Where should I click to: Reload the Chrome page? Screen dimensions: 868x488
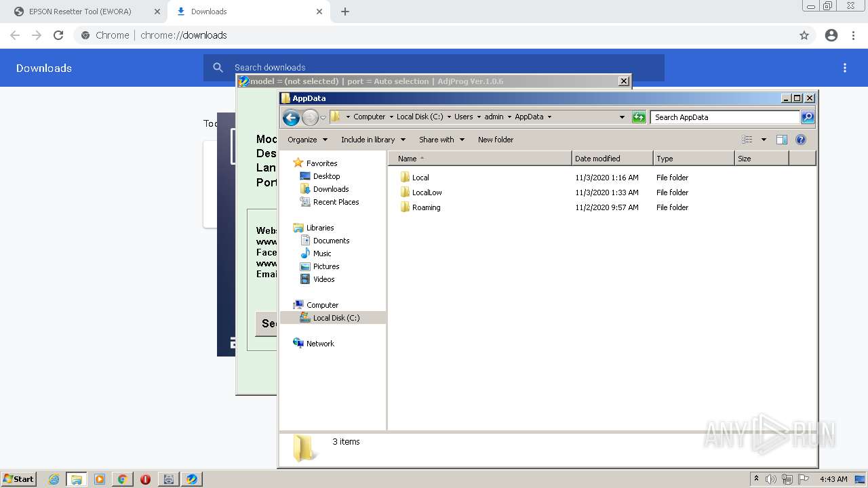click(x=58, y=35)
